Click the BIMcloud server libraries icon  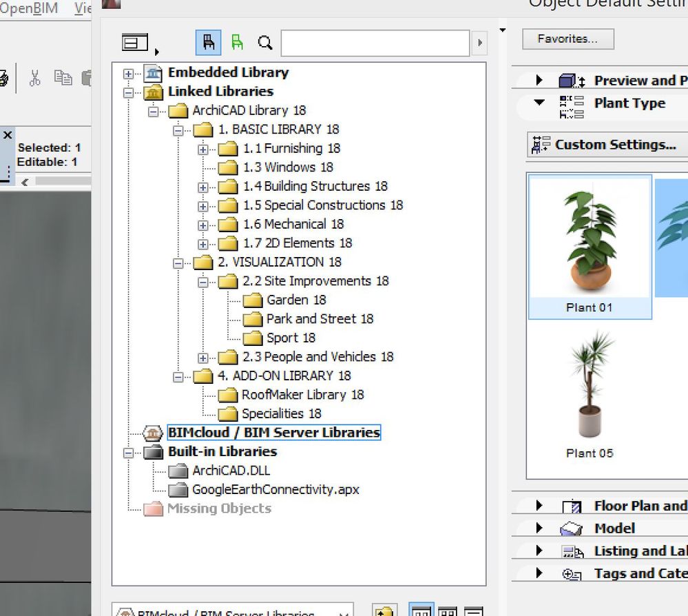click(x=153, y=433)
